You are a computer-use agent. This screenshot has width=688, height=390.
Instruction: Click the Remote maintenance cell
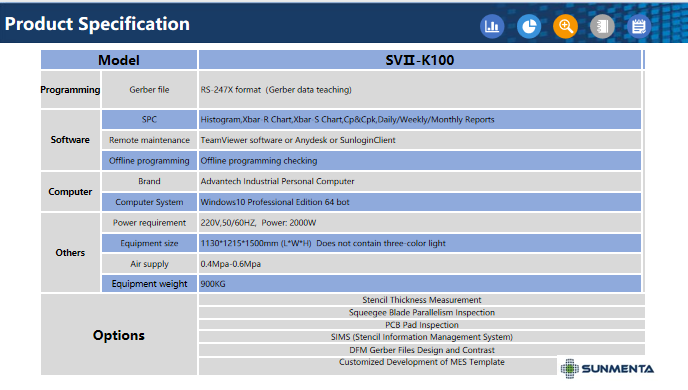[x=149, y=140]
